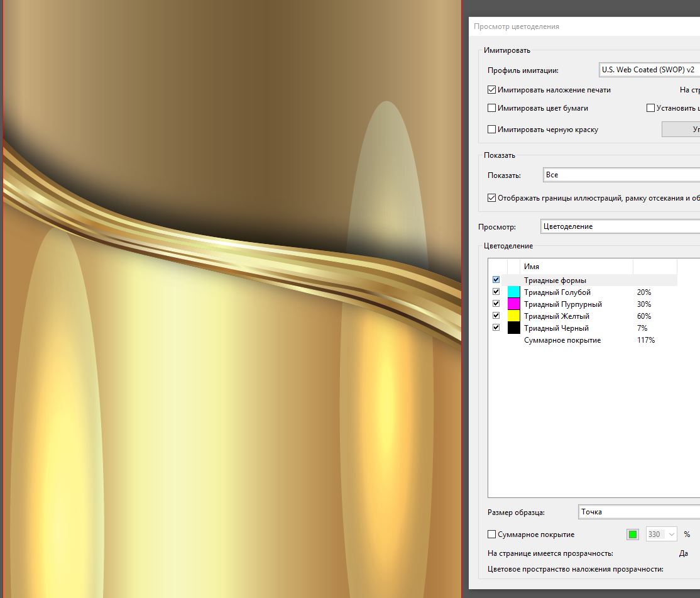This screenshot has width=700, height=598.
Task: Open the 'Размер образца' dropdown showing 'Точка'
Action: click(639, 512)
